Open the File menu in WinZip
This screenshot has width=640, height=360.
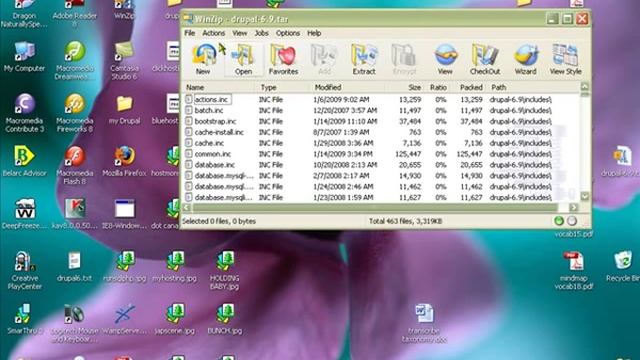pos(190,33)
